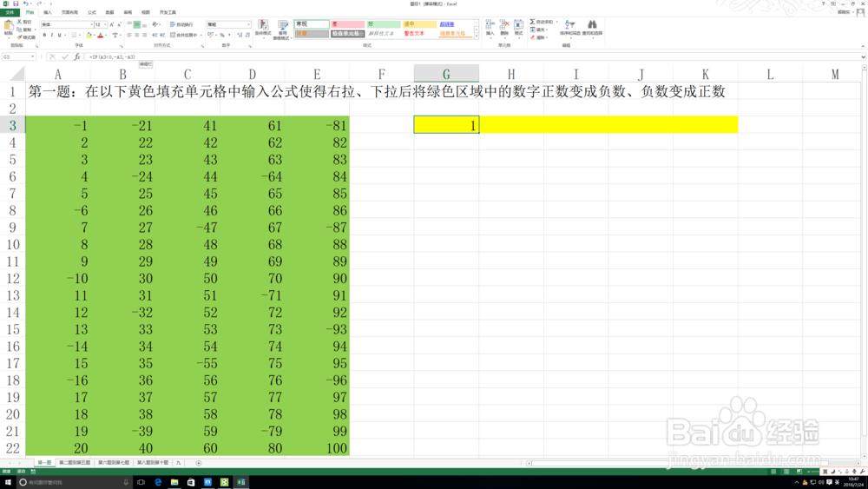Toggle center horizontal alignment
This screenshot has width=868, height=489.
click(137, 35)
